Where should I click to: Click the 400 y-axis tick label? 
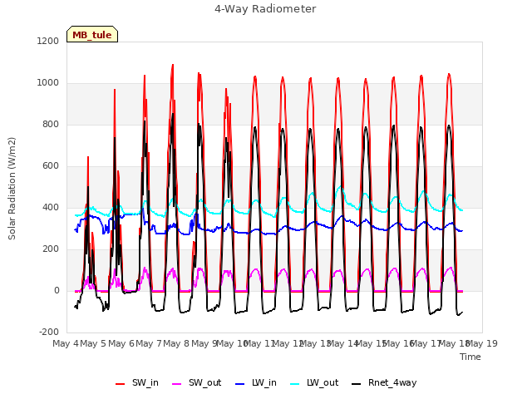[x=51, y=207]
